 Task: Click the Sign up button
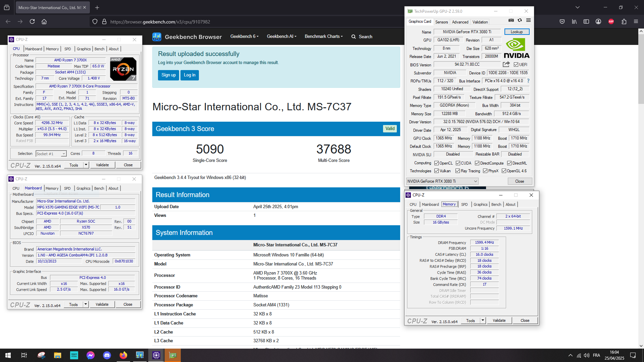168,75
